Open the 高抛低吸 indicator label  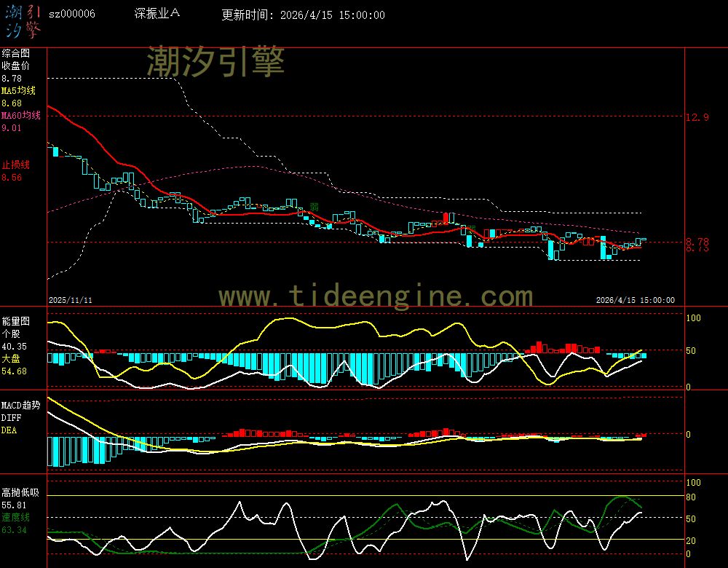click(x=20, y=492)
